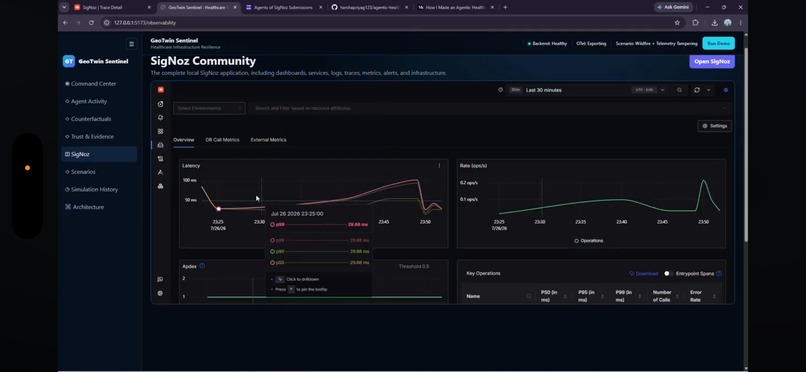Toggle p99 series in Latency tooltip legend

(320, 240)
